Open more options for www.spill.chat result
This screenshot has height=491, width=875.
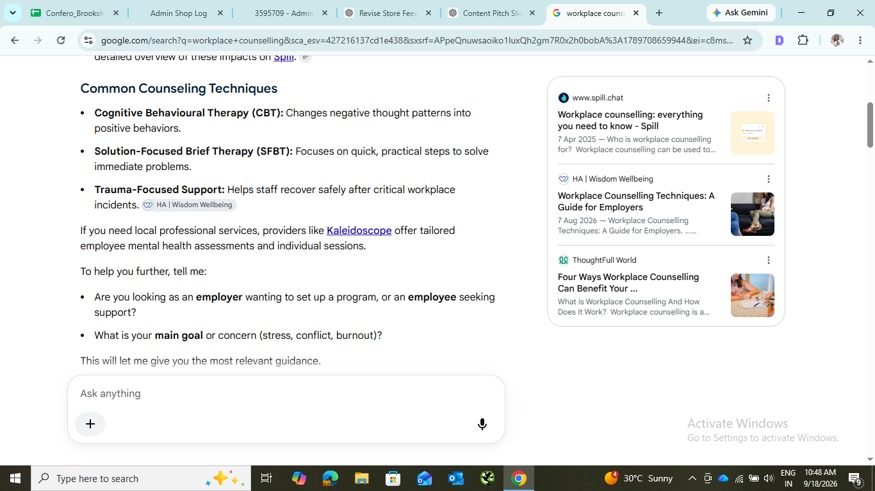(x=768, y=98)
